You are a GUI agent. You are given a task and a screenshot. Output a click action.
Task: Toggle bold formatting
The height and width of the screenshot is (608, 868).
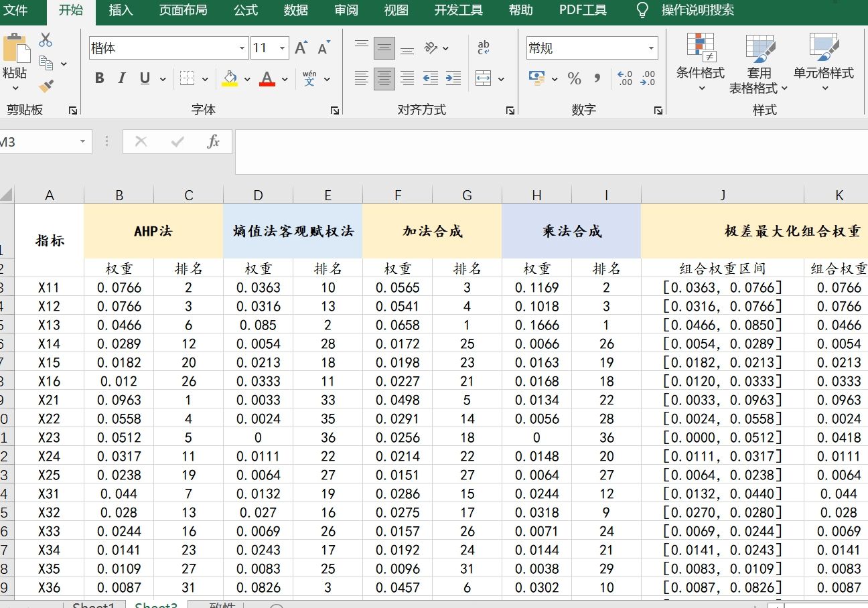(x=99, y=78)
